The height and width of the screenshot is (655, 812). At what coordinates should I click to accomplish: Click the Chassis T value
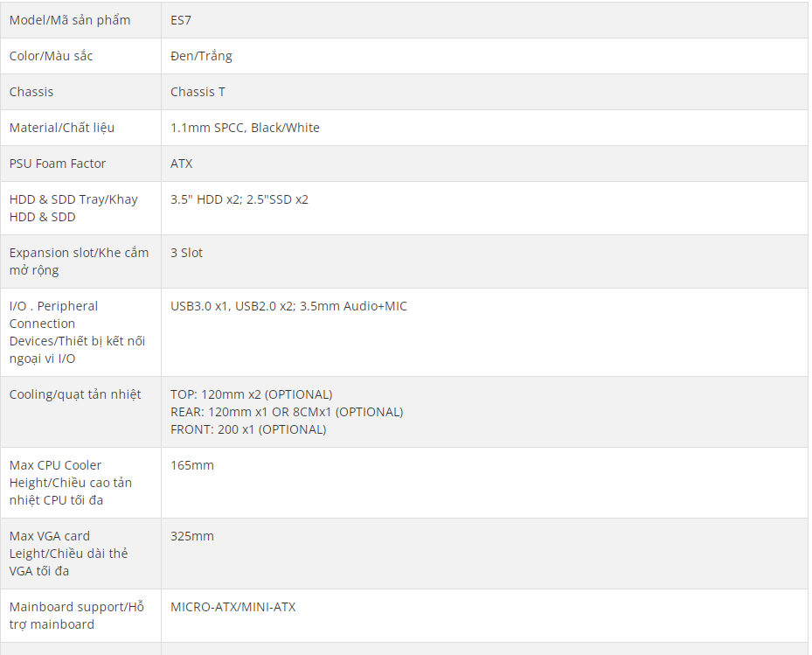(x=198, y=92)
